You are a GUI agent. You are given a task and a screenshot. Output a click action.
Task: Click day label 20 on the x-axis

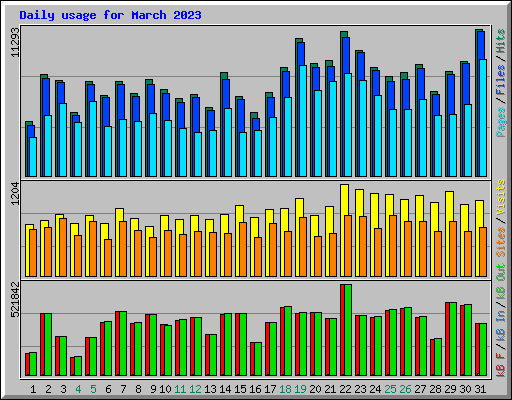click(x=315, y=389)
